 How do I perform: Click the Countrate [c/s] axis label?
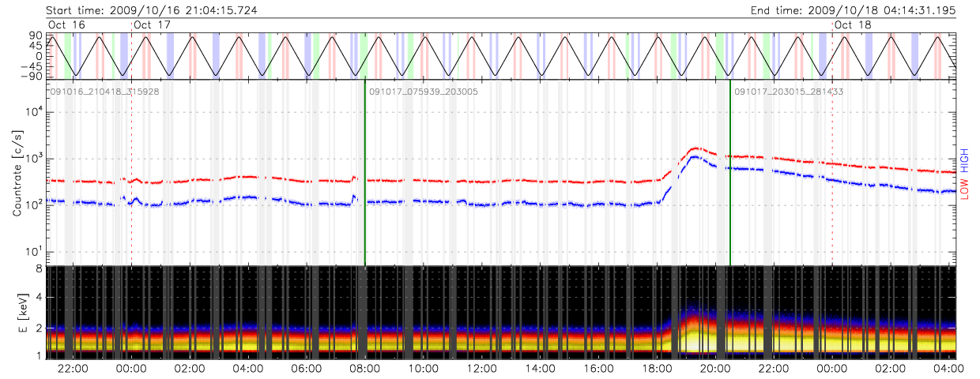[15, 174]
